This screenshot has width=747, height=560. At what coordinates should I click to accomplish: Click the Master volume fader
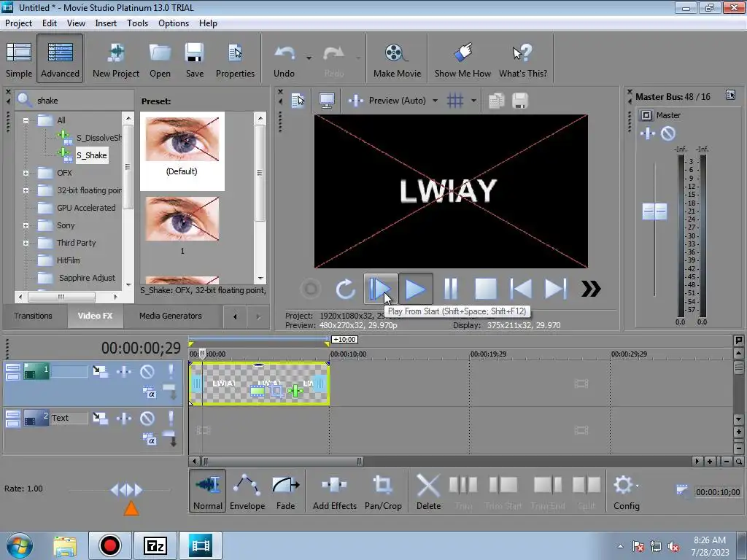coord(654,211)
